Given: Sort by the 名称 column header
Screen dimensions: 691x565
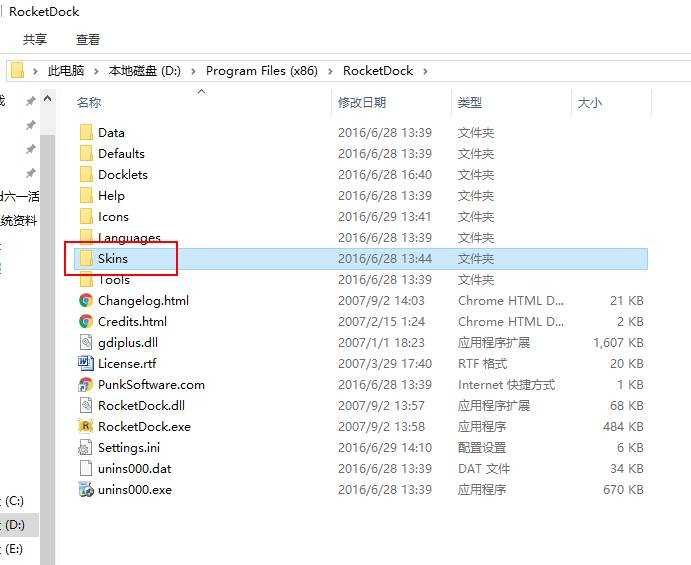Looking at the screenshot, I should (x=89, y=102).
